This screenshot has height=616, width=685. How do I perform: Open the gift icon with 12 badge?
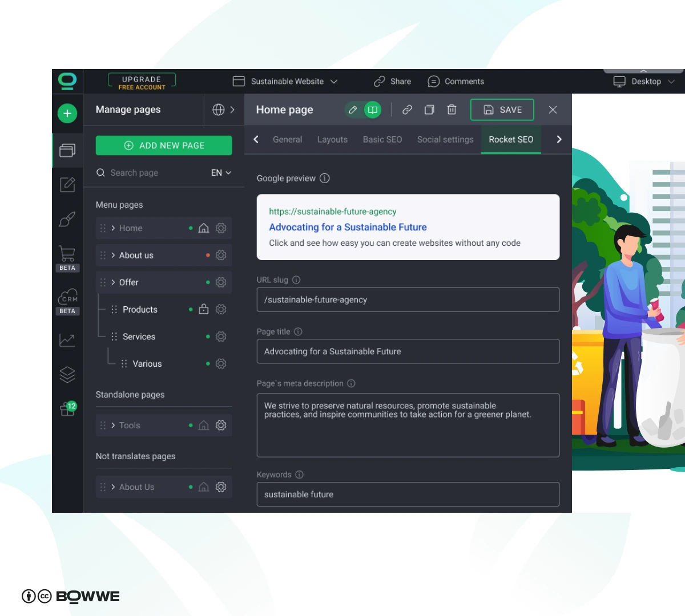68,408
